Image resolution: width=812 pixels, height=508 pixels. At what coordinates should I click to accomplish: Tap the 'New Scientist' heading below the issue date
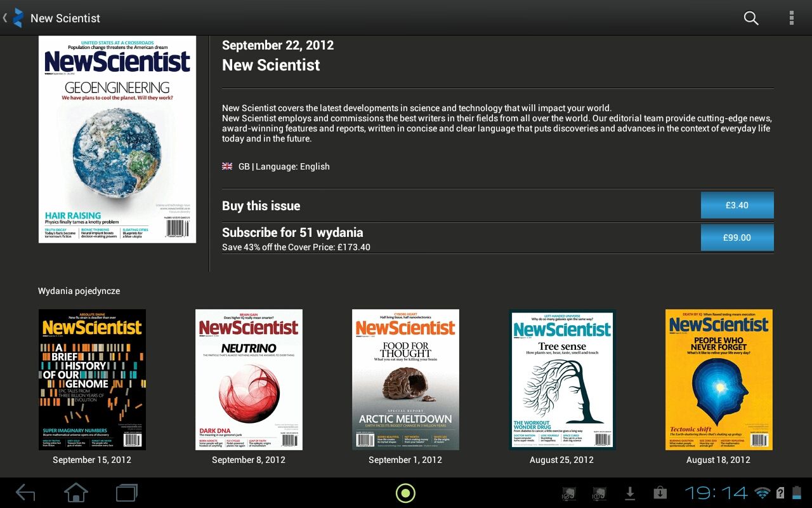(271, 65)
